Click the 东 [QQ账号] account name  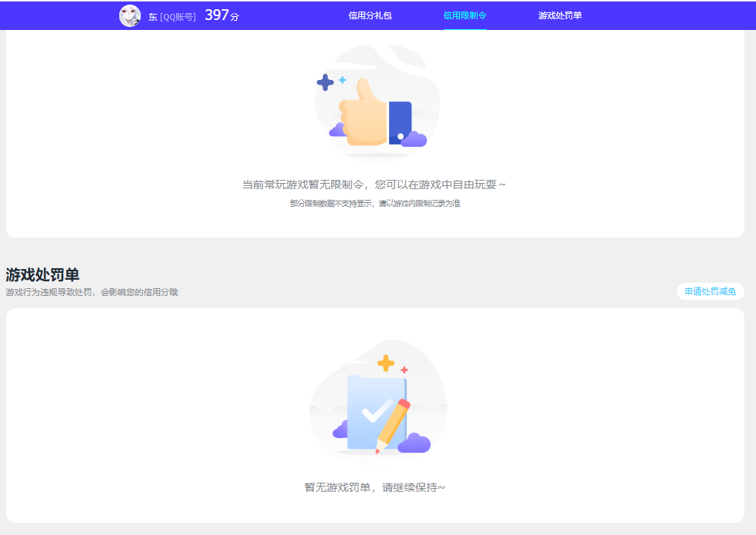(x=172, y=17)
